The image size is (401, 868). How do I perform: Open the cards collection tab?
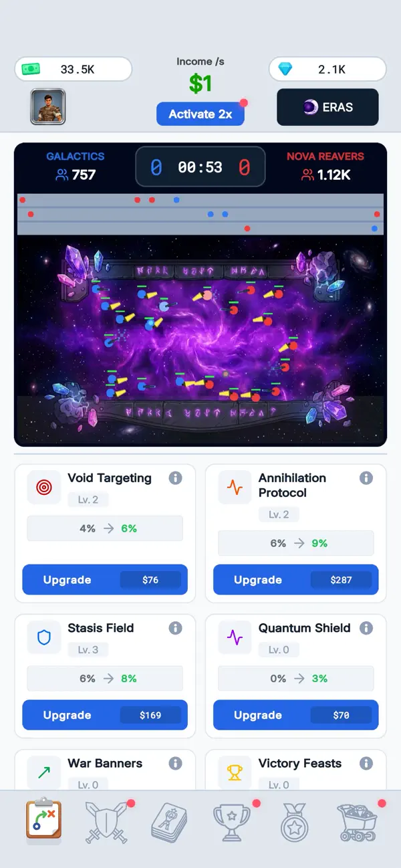[x=168, y=823]
